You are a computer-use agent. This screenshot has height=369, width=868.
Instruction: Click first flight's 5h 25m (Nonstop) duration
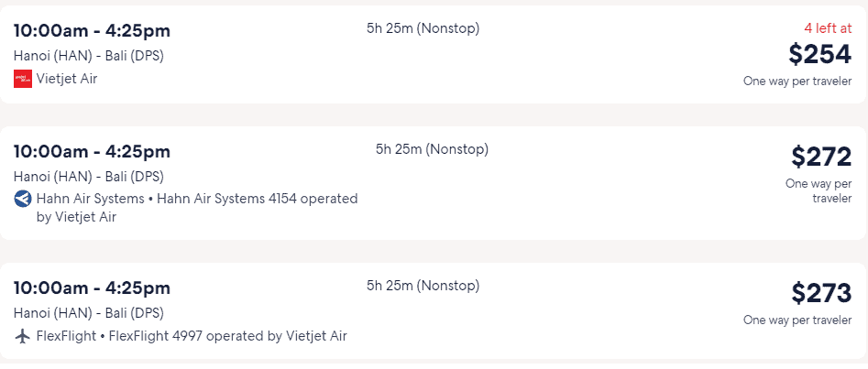pos(423,28)
